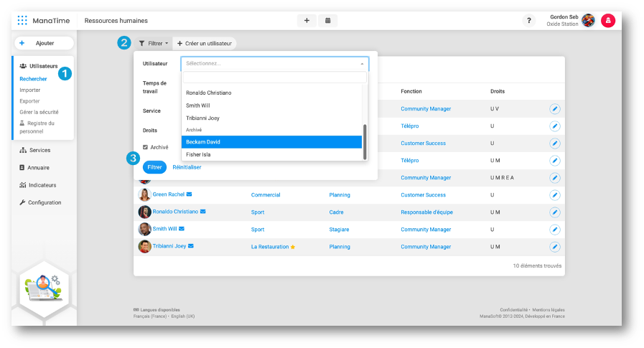644x348 pixels.
Task: Select Beckam David from the list
Action: pyautogui.click(x=271, y=142)
